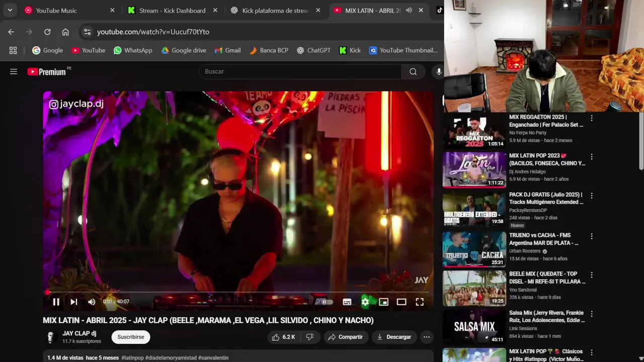Open the Kick bookmark
Image resolution: width=644 pixels, height=362 pixels.
coord(350,50)
